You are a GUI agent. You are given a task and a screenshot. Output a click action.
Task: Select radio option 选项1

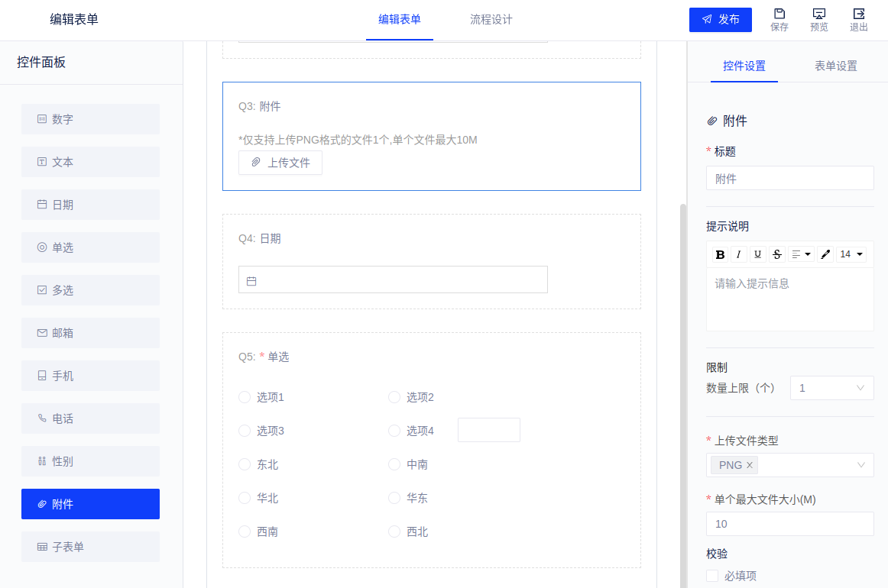click(x=245, y=397)
